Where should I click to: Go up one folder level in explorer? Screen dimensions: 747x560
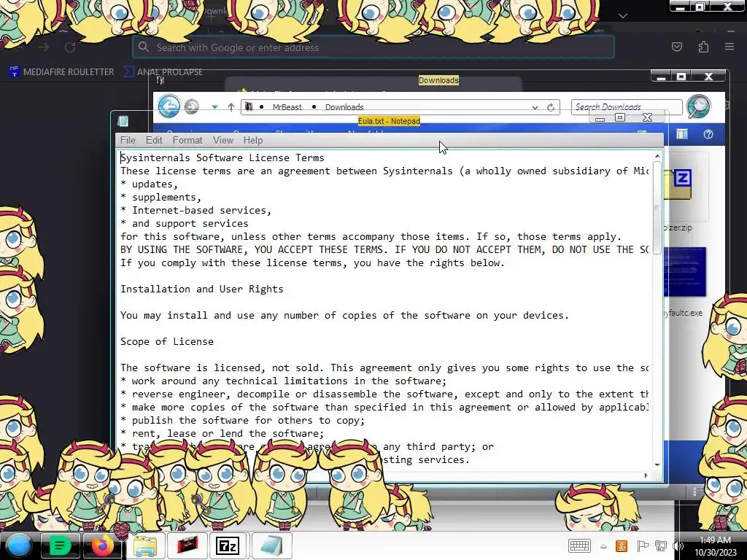pos(231,107)
